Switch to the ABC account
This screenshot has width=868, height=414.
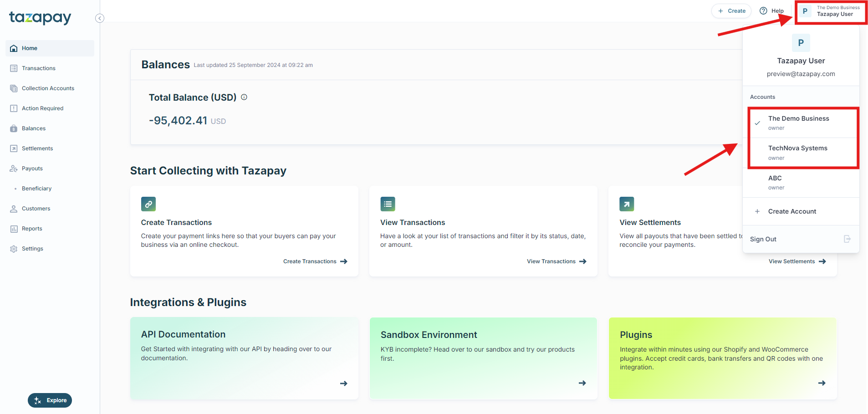click(801, 183)
